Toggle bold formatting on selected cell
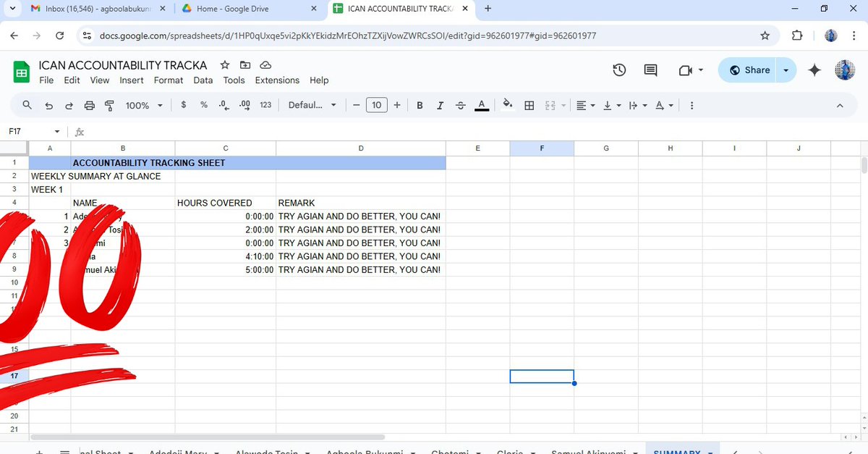This screenshot has height=454, width=868. pos(420,105)
